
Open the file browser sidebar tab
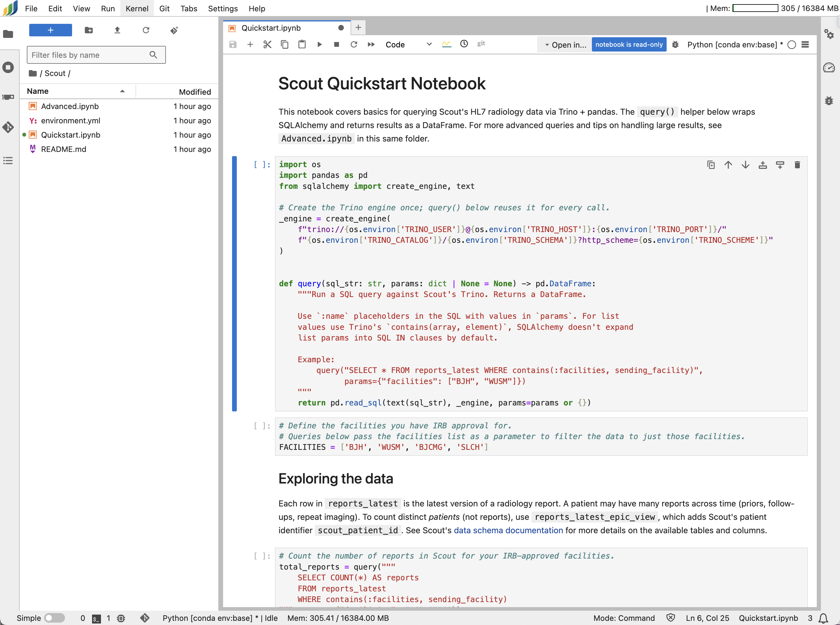[x=8, y=34]
